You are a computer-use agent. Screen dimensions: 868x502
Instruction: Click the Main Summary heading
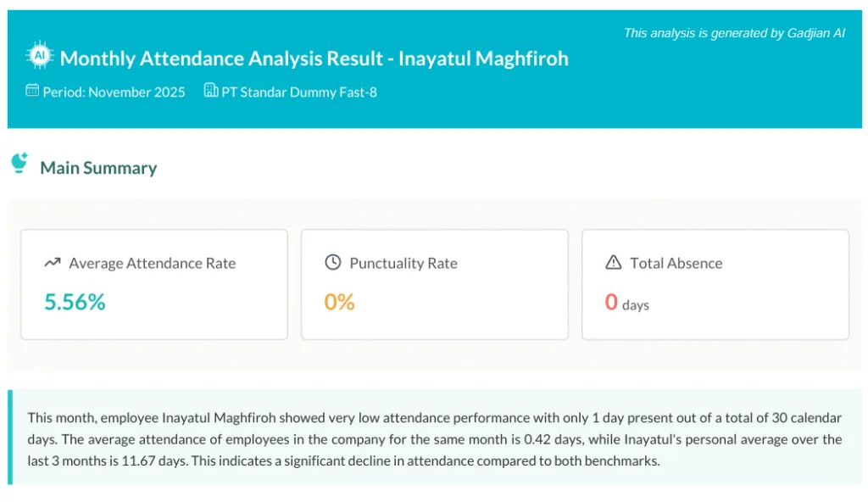point(98,168)
